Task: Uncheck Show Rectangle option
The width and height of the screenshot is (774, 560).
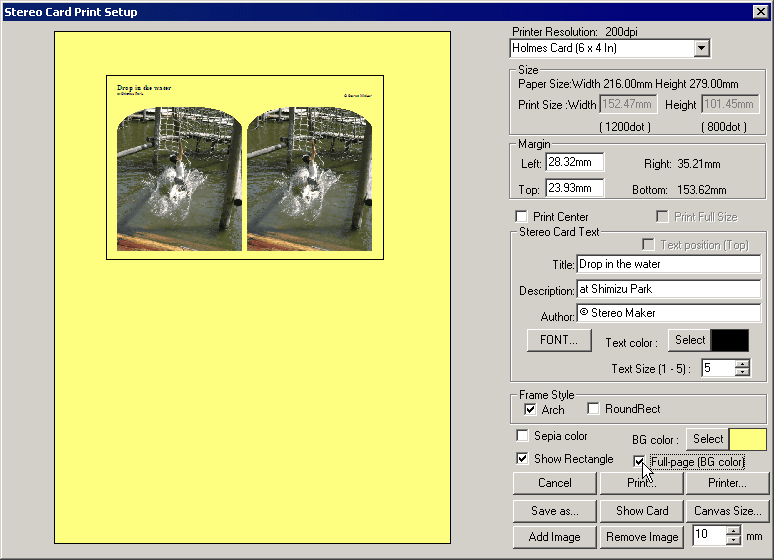Action: pyautogui.click(x=521, y=459)
